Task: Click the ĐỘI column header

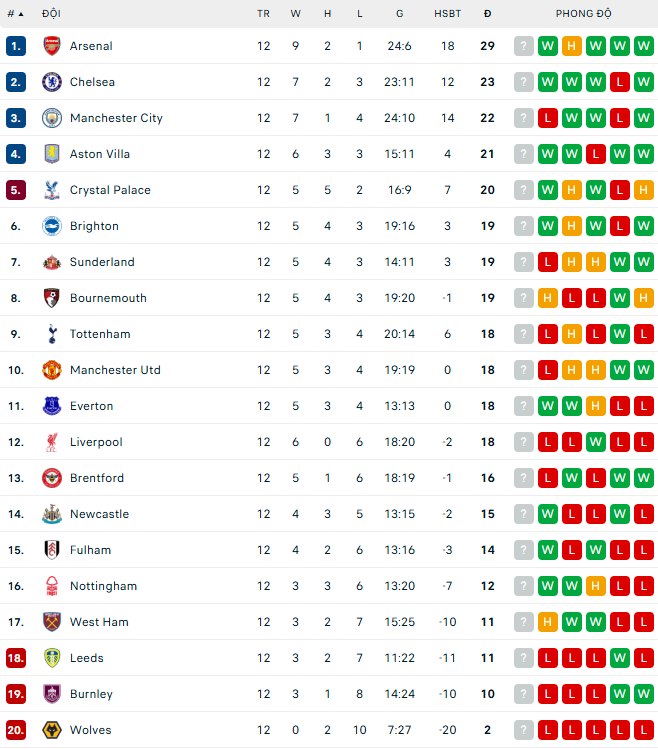Action: tap(51, 14)
